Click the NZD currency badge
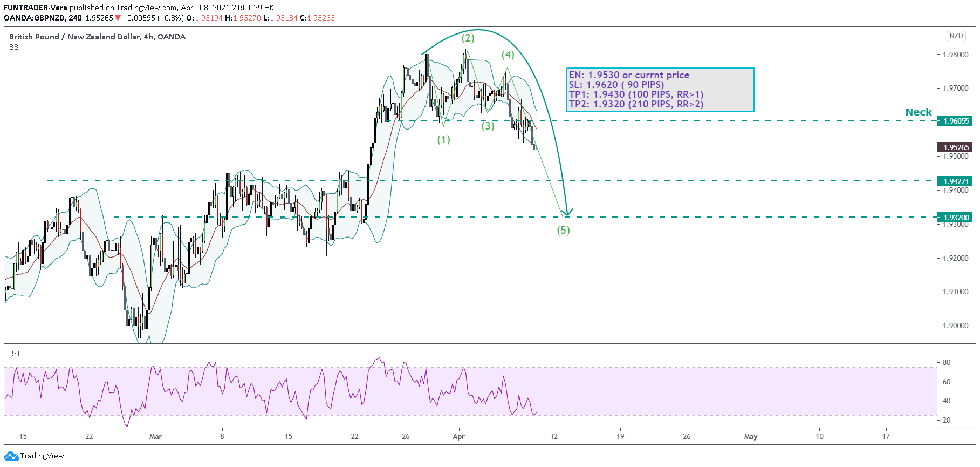The width and height of the screenshot is (980, 467). tap(956, 36)
